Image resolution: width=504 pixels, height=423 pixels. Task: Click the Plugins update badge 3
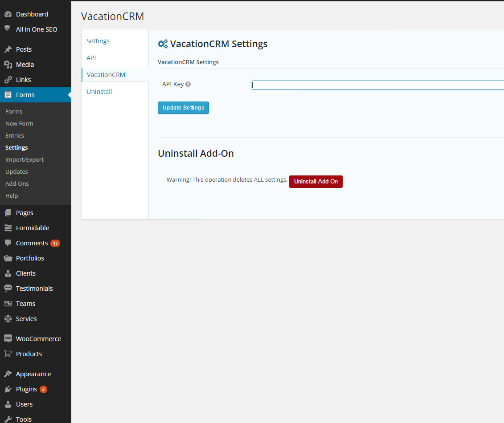[x=43, y=389]
